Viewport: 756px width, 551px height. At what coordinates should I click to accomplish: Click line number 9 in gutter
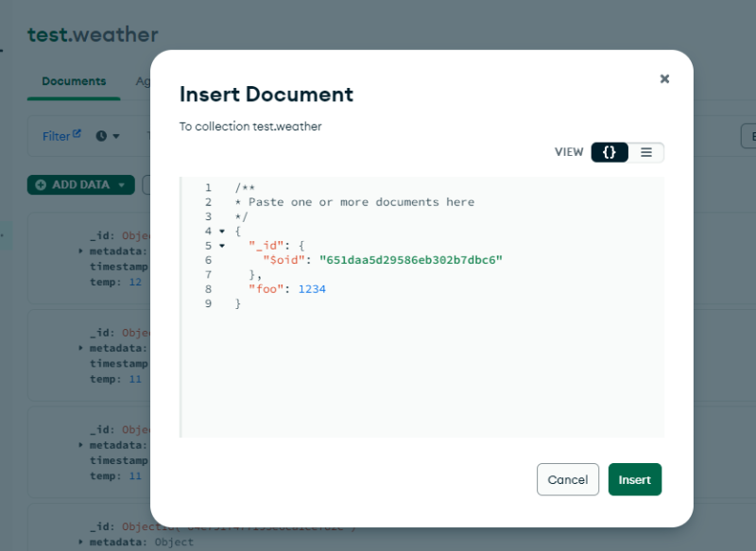(208, 304)
